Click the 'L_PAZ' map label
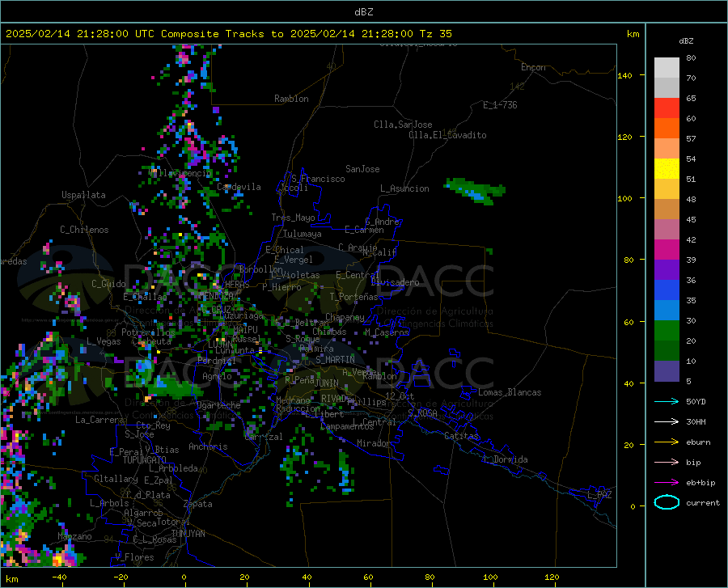Viewport: 728px width, 588px height. click(599, 495)
